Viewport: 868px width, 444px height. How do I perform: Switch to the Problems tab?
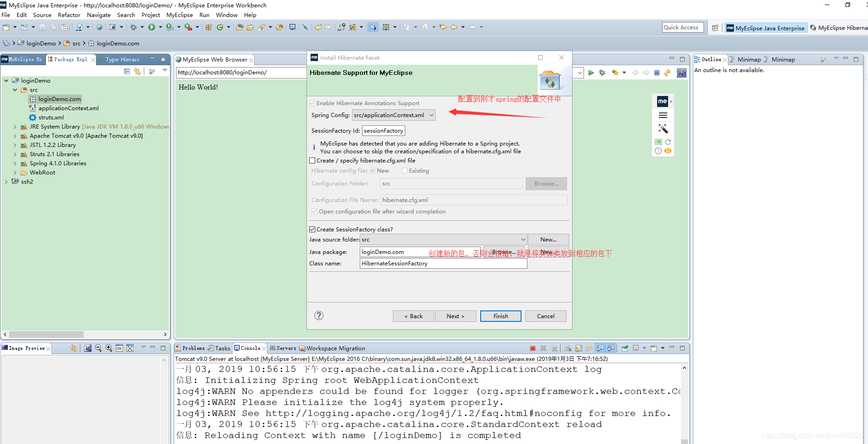tap(190, 348)
